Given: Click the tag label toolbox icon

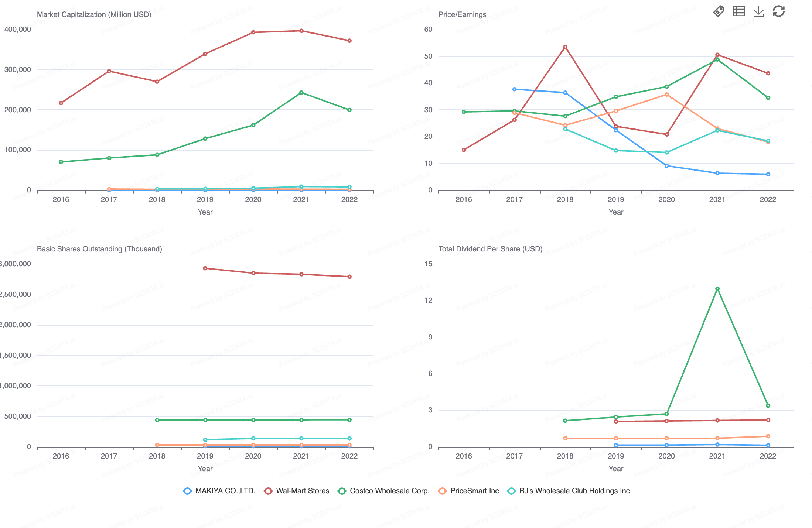Looking at the screenshot, I should point(719,11).
